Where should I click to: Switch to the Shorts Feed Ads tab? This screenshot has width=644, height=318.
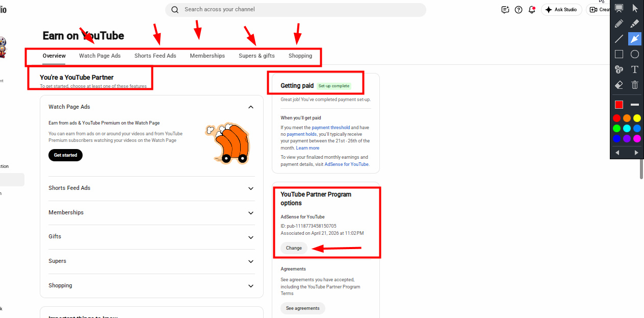(x=156, y=56)
